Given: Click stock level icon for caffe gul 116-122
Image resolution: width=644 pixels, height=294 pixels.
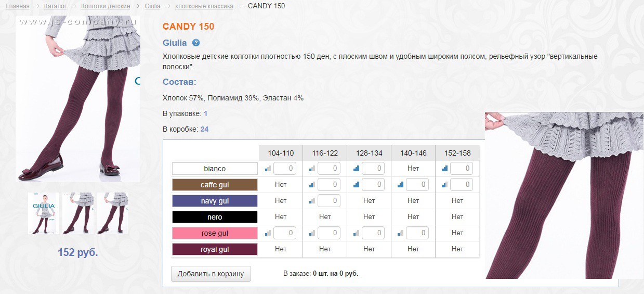Looking at the screenshot, I should 312,185.
